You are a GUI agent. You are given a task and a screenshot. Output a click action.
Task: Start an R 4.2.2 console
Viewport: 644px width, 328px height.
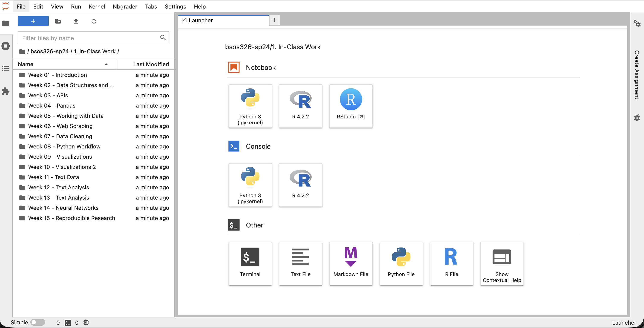click(300, 185)
